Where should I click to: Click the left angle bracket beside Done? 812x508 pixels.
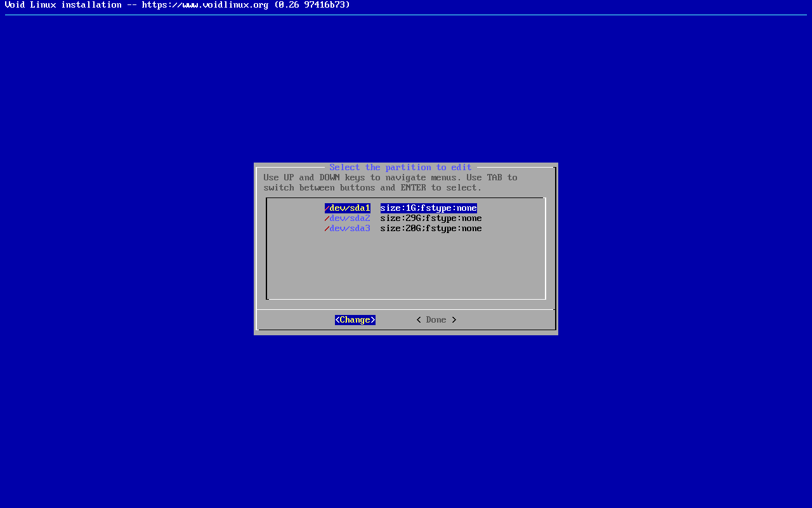[419, 320]
